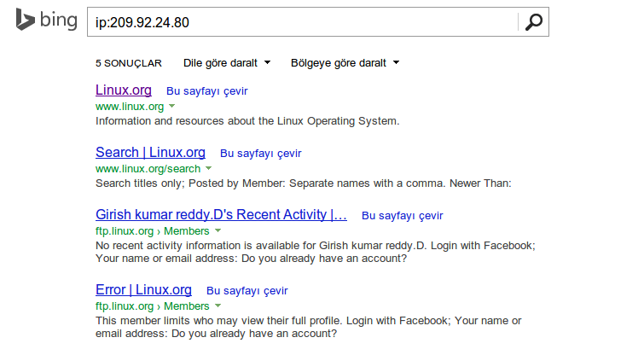644x355 pixels.
Task: Click the 'Search titles only; Posted by Member' snippet
Action: [304, 183]
